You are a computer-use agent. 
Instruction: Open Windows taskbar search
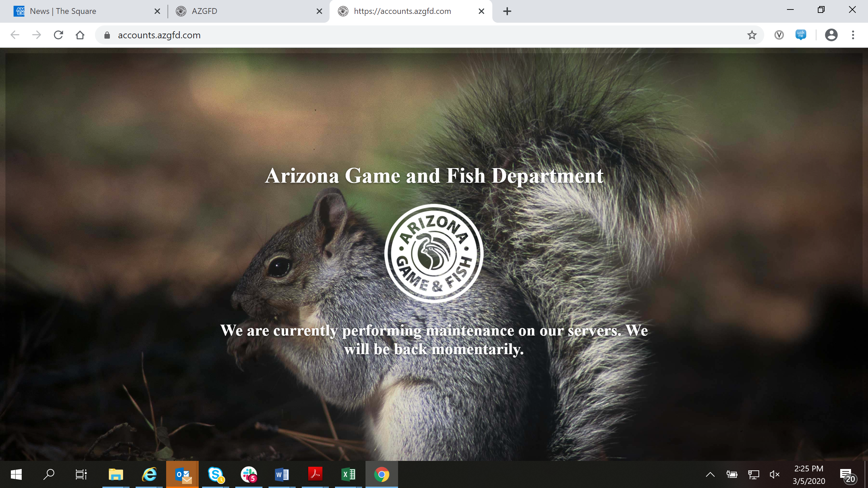(x=49, y=474)
